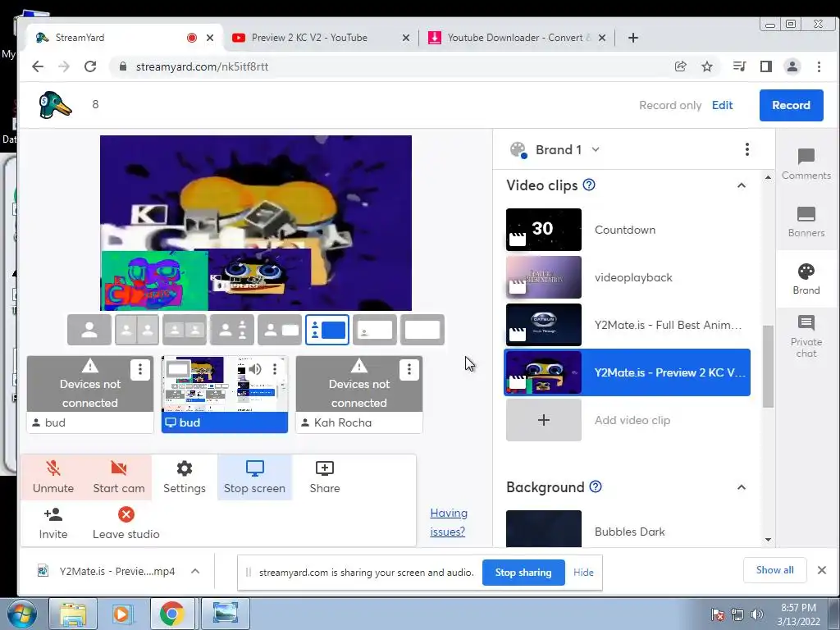Switch to Preview 2 KC V2 YouTube tab
The height and width of the screenshot is (630, 840).
310,38
